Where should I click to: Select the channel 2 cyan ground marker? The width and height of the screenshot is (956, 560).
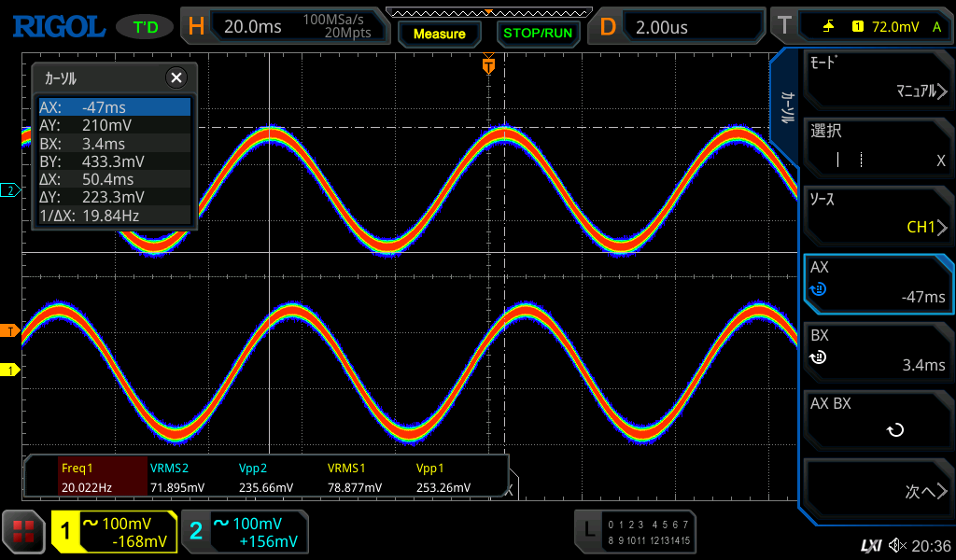click(x=11, y=190)
